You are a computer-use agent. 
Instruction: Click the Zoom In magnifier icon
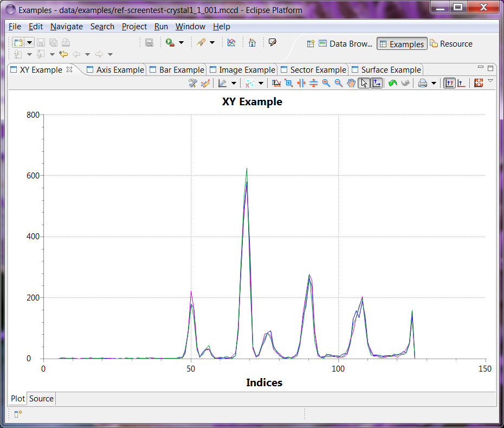pyautogui.click(x=326, y=83)
